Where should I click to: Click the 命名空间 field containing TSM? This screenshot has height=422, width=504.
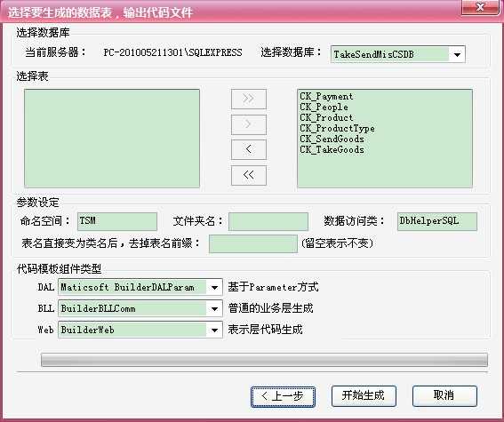117,221
